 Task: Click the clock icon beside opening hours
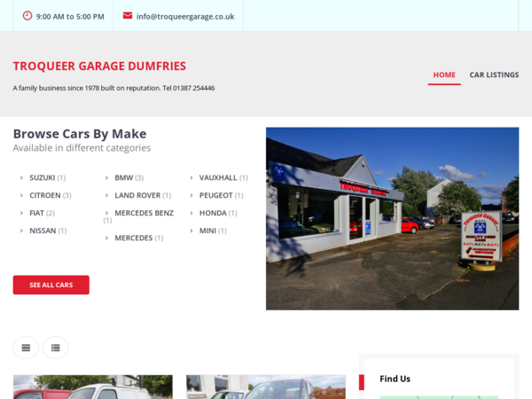tap(27, 16)
